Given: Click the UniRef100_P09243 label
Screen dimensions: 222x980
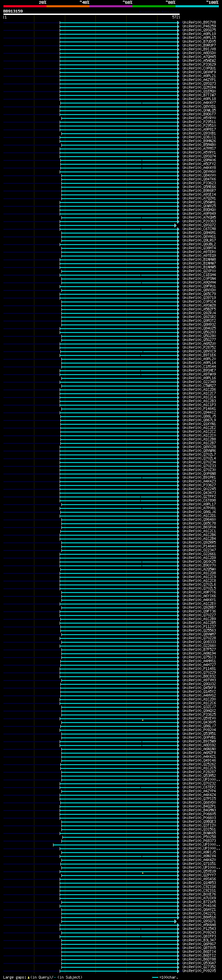Looking at the screenshot, I should pos(199,933).
